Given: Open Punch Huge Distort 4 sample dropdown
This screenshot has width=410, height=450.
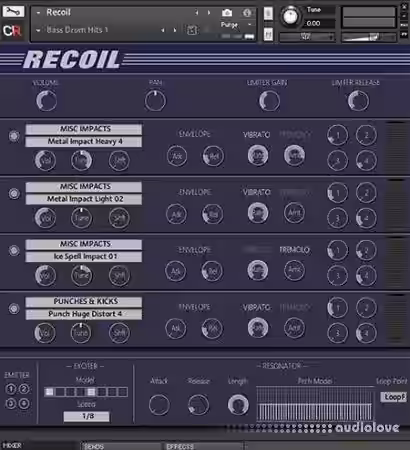Looking at the screenshot, I should coord(84,314).
